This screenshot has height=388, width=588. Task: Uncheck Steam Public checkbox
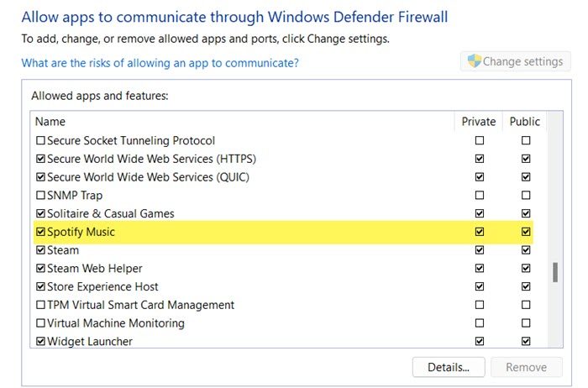(526, 250)
